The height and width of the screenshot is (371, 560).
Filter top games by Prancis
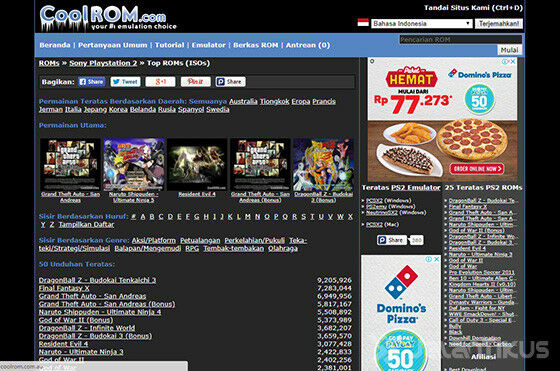(x=324, y=101)
